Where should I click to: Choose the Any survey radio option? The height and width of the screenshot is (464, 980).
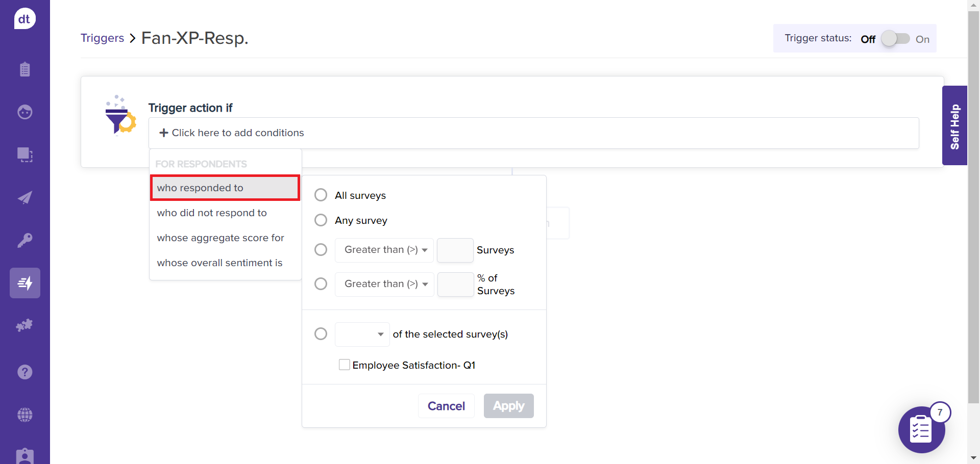click(321, 220)
